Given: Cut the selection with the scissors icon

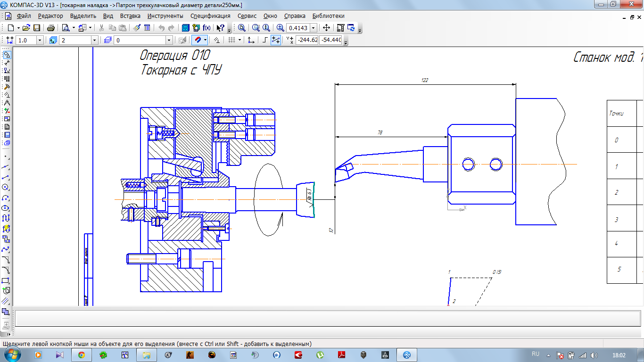Looking at the screenshot, I should pos(101,28).
